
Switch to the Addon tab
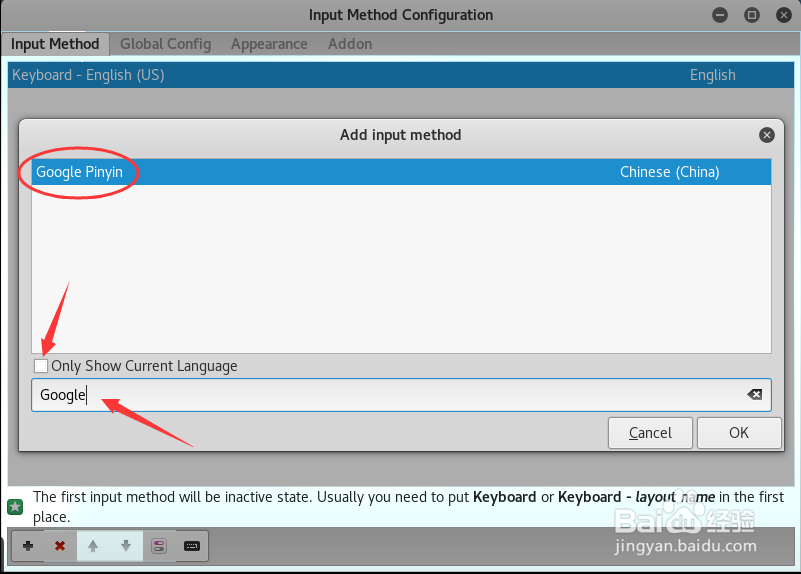coord(350,44)
